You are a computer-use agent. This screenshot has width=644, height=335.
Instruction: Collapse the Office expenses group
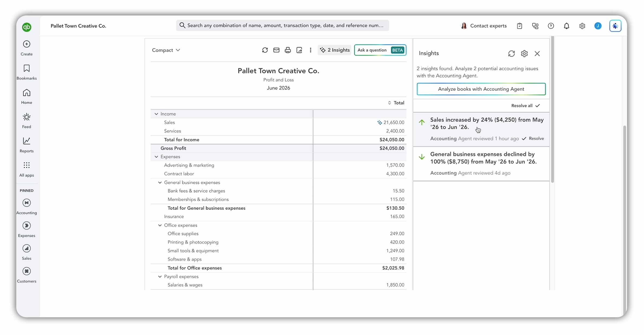click(160, 225)
